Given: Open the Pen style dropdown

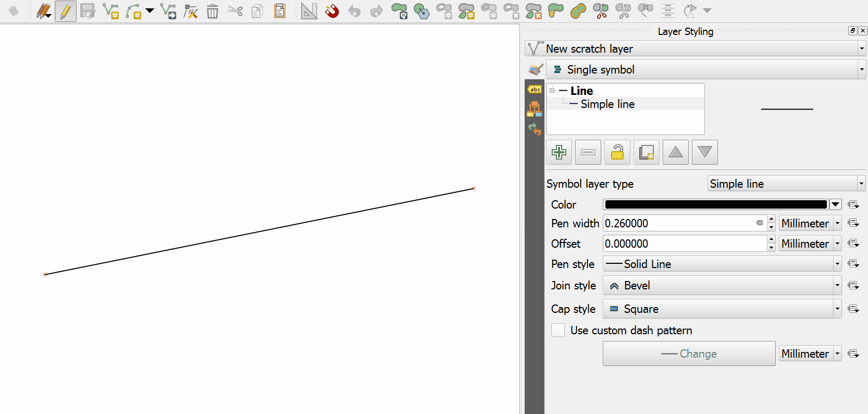Looking at the screenshot, I should click(x=722, y=264).
